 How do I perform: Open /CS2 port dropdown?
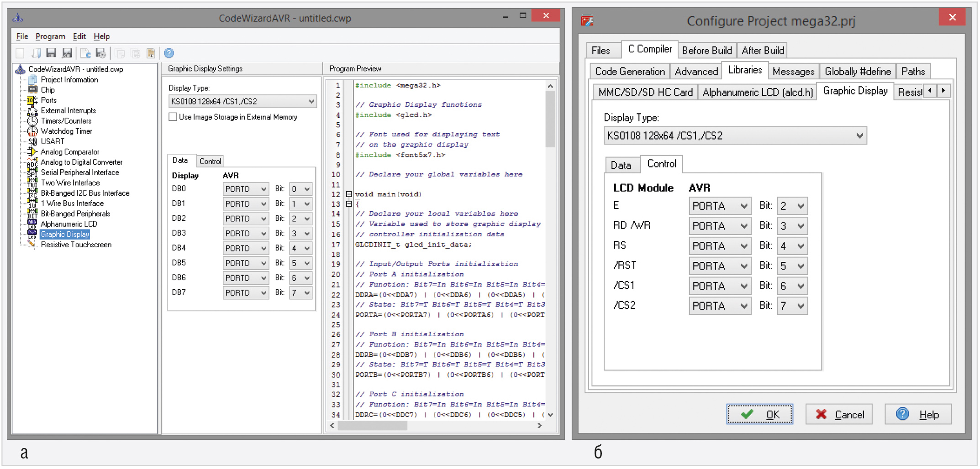[719, 306]
